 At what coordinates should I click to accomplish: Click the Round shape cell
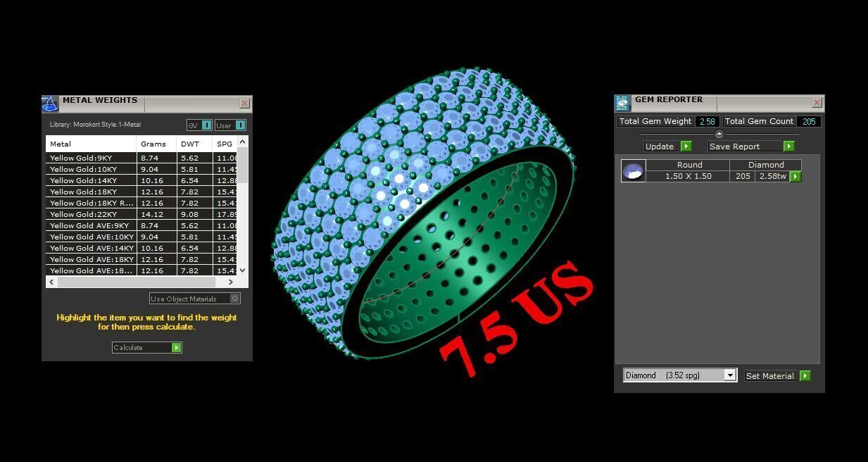[x=689, y=165]
